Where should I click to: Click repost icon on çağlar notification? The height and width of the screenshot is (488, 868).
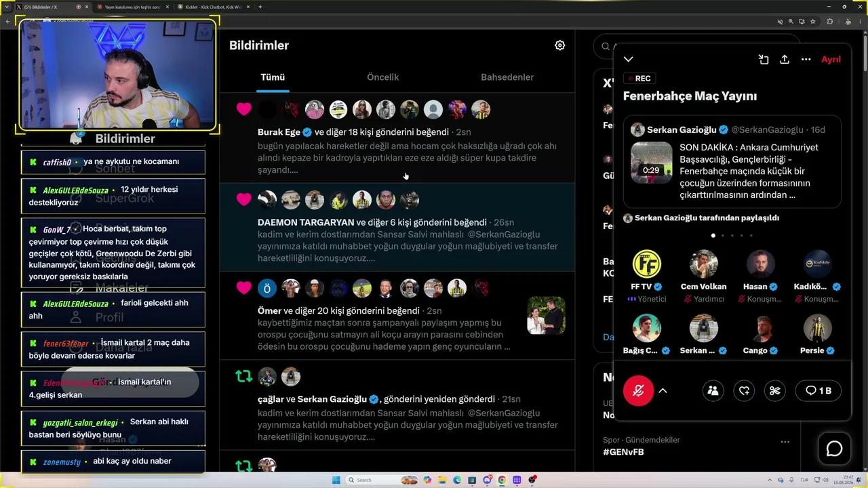click(244, 376)
